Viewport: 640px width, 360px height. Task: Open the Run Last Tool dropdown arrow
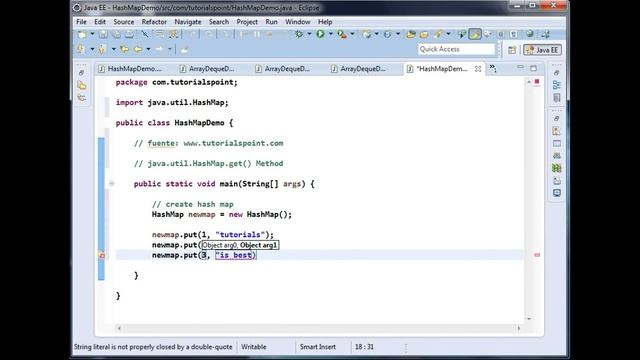[352, 34]
